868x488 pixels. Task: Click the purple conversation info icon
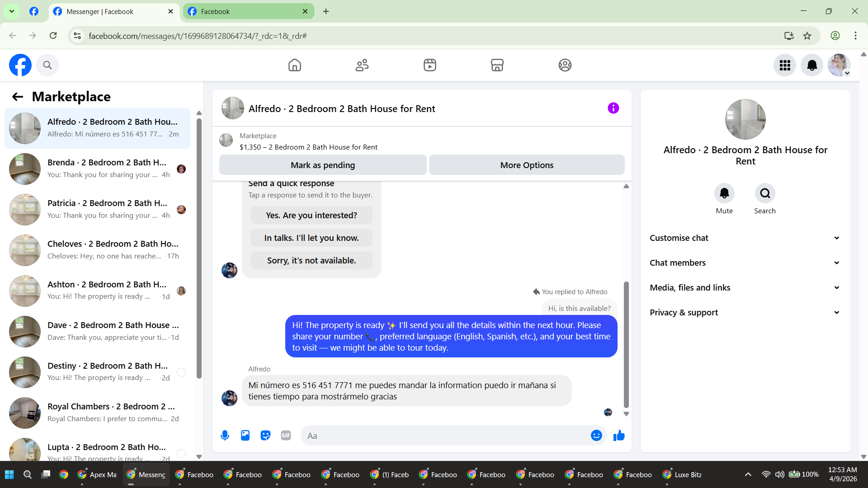click(x=613, y=108)
